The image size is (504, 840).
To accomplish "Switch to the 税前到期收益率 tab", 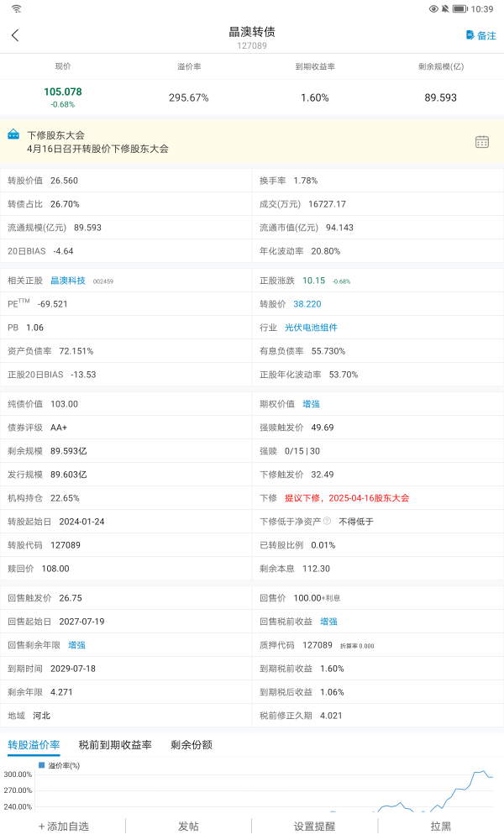I will [115, 744].
